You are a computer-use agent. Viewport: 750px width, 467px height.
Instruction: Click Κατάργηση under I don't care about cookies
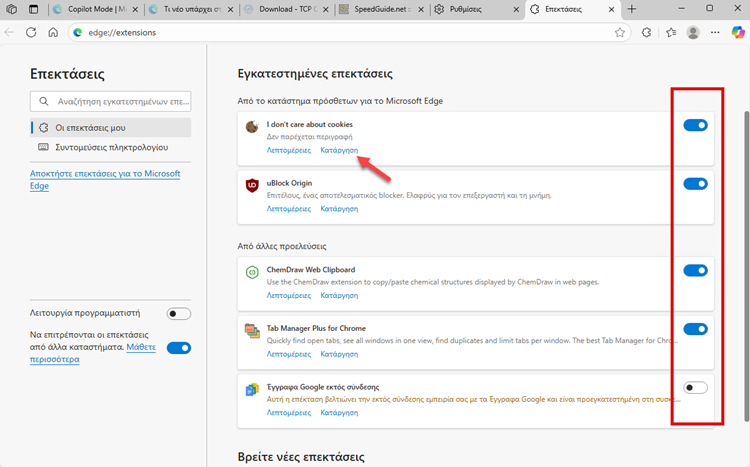[339, 150]
